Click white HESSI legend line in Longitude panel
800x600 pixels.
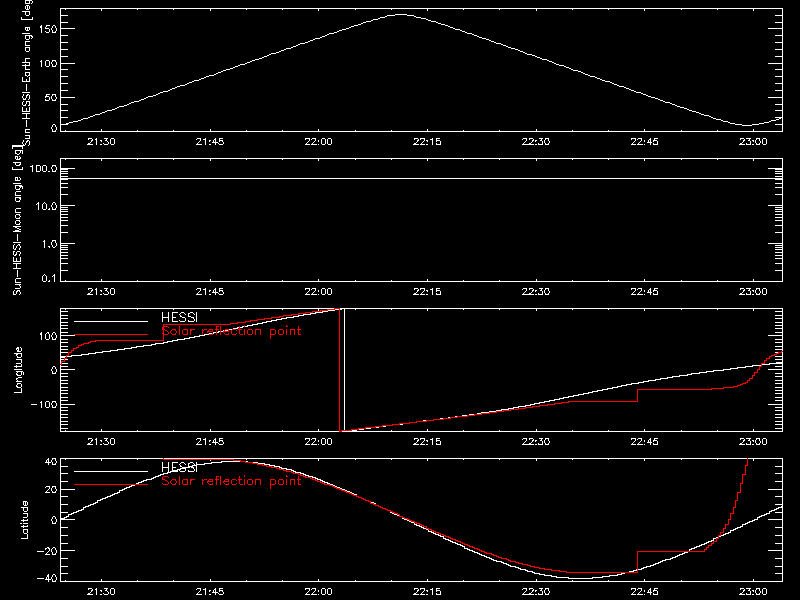tap(111, 321)
